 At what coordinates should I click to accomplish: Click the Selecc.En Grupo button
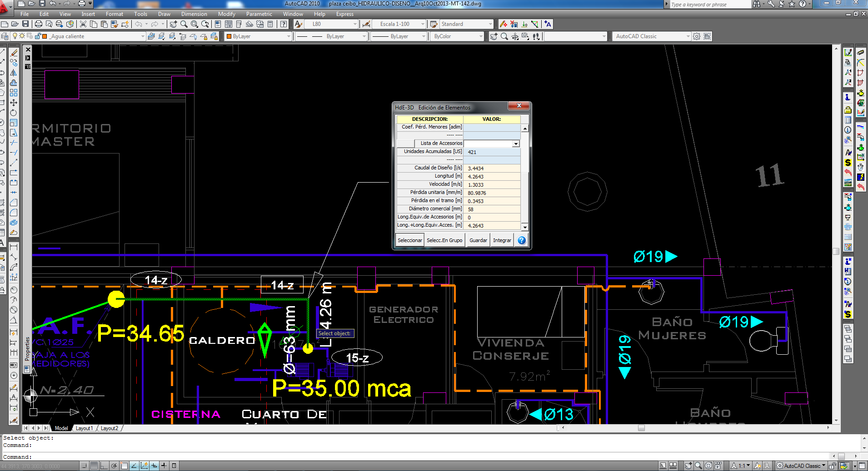pyautogui.click(x=444, y=240)
